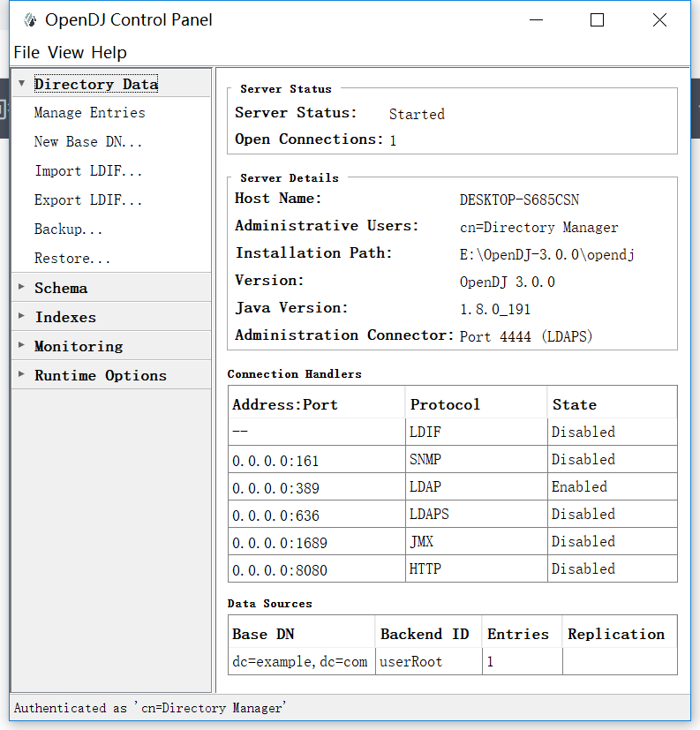
Task: Open the Help menu
Action: (109, 53)
